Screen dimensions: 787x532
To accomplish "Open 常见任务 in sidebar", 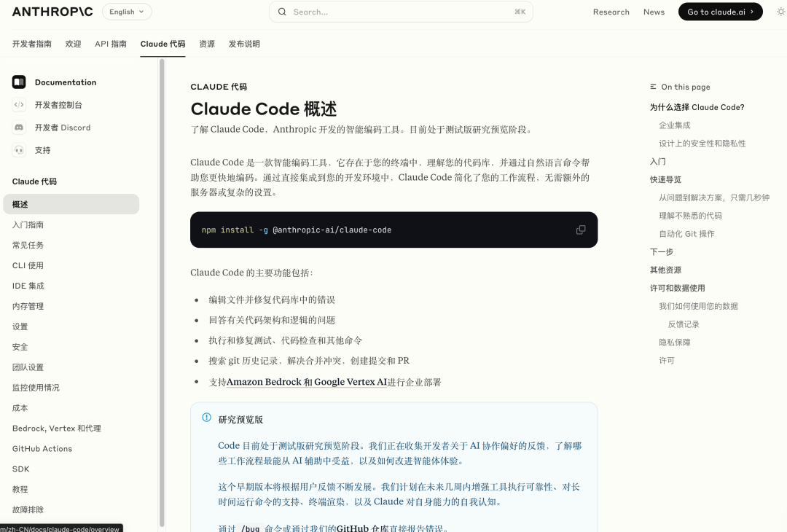I will tap(28, 245).
